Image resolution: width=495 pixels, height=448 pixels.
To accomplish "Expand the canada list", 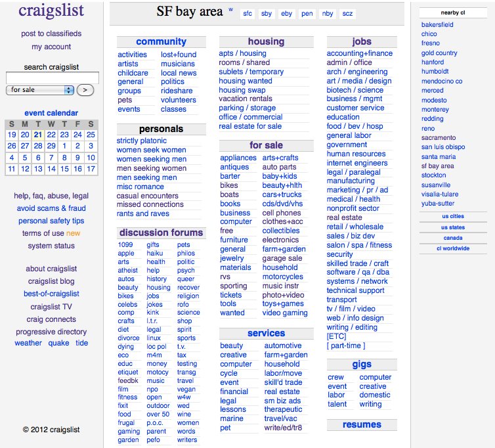I will coord(453,238).
